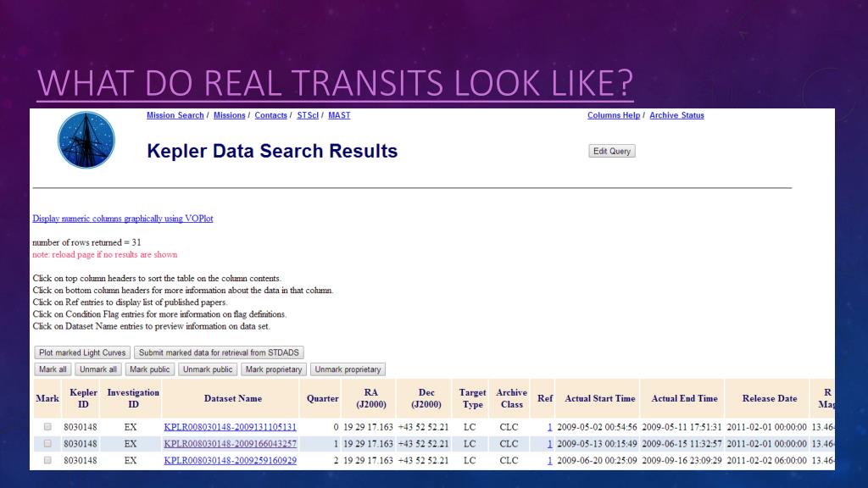Click end time 2009-06-15 11:32:57 cell
Screen dimensions: 868x488
[682, 444]
